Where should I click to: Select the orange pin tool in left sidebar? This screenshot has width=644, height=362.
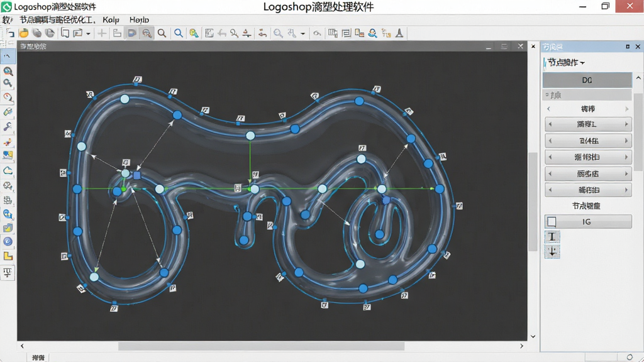tap(8, 142)
